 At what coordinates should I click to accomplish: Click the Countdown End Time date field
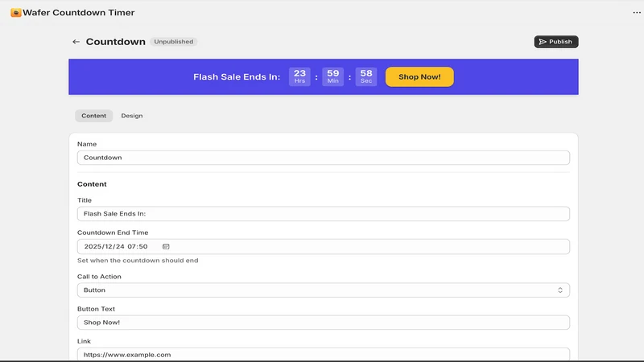pyautogui.click(x=324, y=247)
